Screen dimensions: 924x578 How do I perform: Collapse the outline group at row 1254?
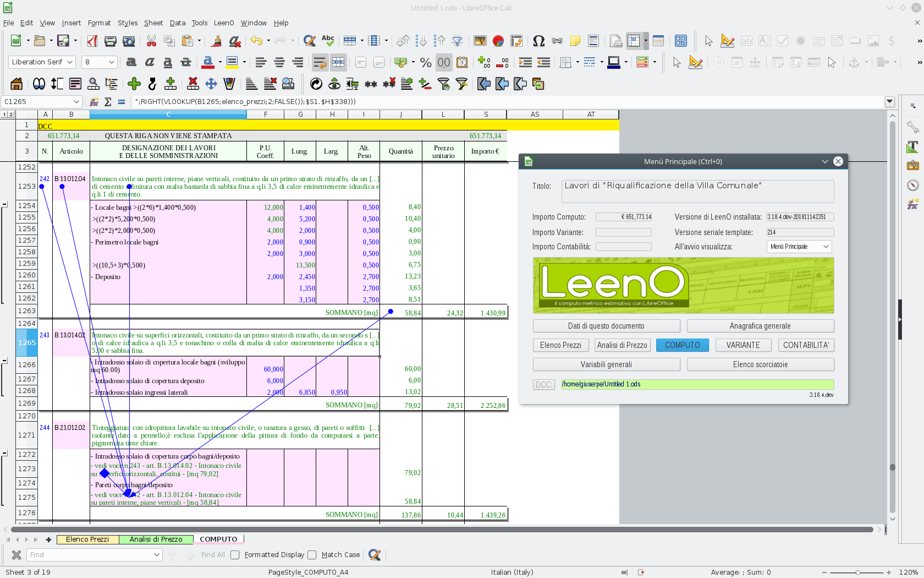(x=5, y=204)
